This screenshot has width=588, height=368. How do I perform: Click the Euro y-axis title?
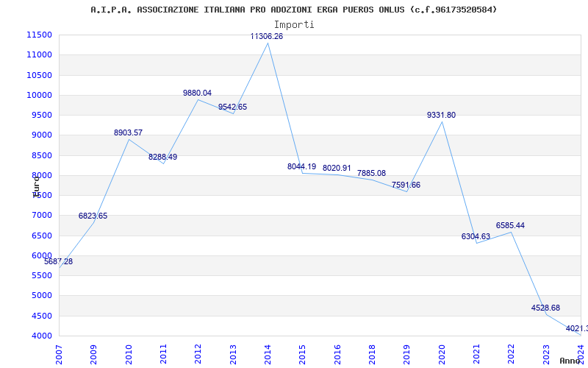(x=36, y=187)
